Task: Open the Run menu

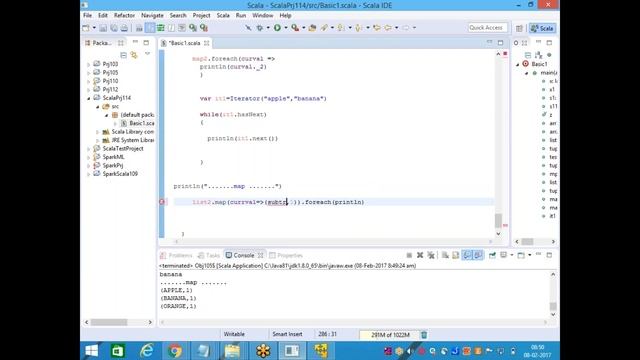Action: point(241,16)
